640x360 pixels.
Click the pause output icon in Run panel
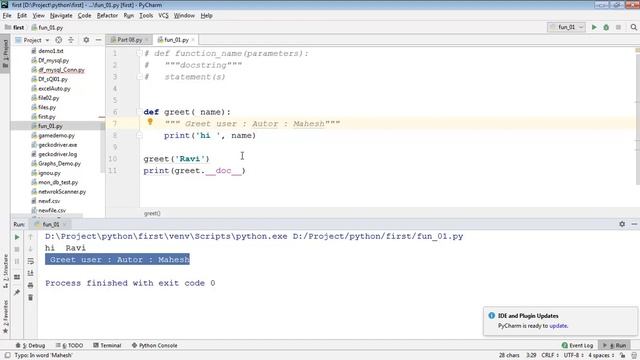tap(17, 261)
